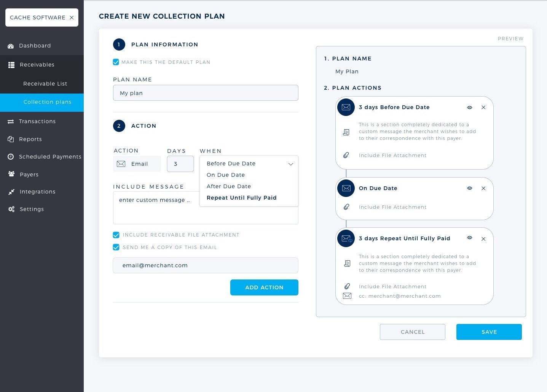Click the paperclip icon on the 'On Due Date' card
The image size is (547, 392).
346,207
